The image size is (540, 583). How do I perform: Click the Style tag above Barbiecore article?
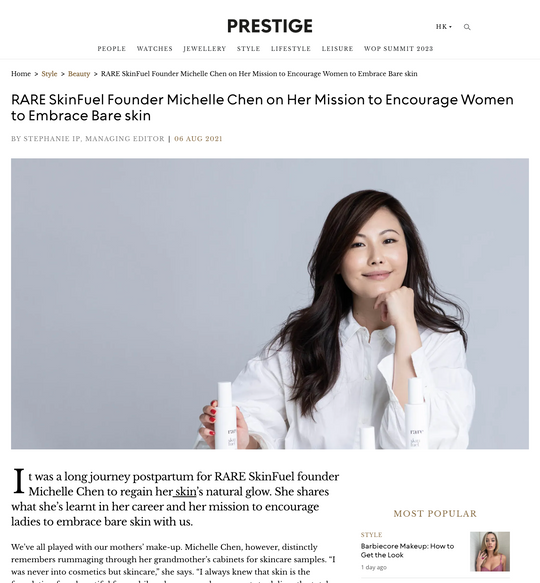pos(371,535)
